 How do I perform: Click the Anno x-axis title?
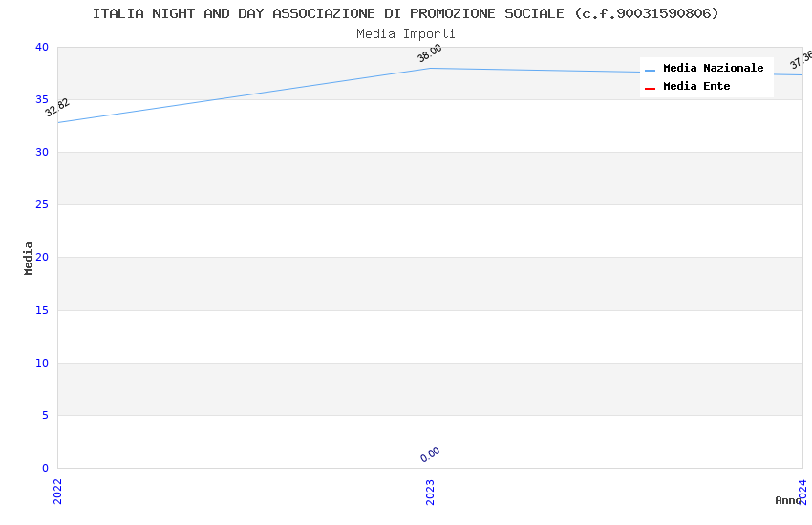point(788,500)
